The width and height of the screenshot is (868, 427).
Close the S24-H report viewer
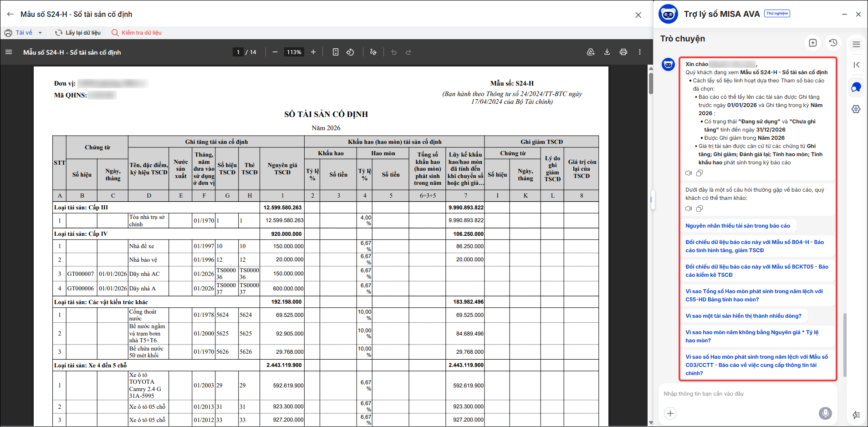click(638, 15)
